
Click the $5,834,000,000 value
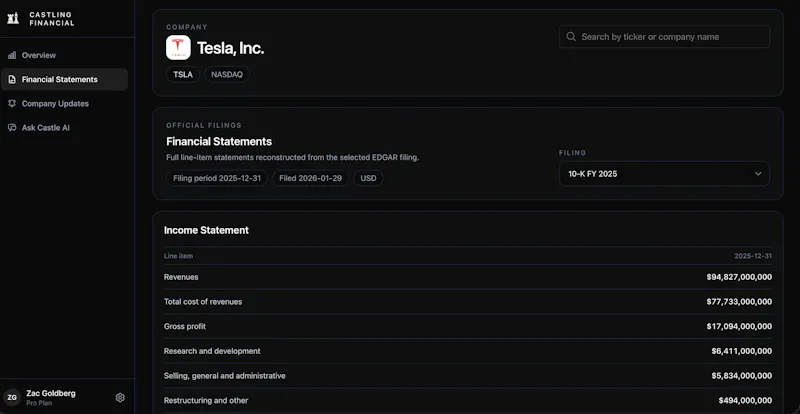742,376
